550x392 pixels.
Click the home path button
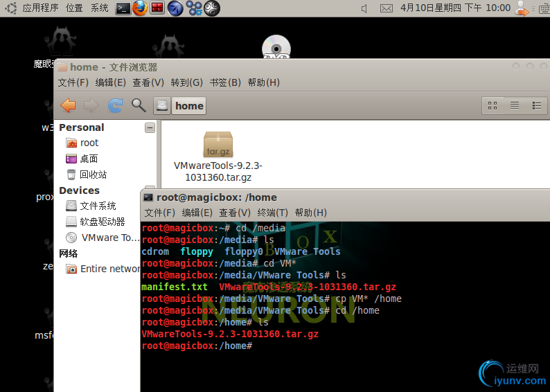click(x=189, y=105)
